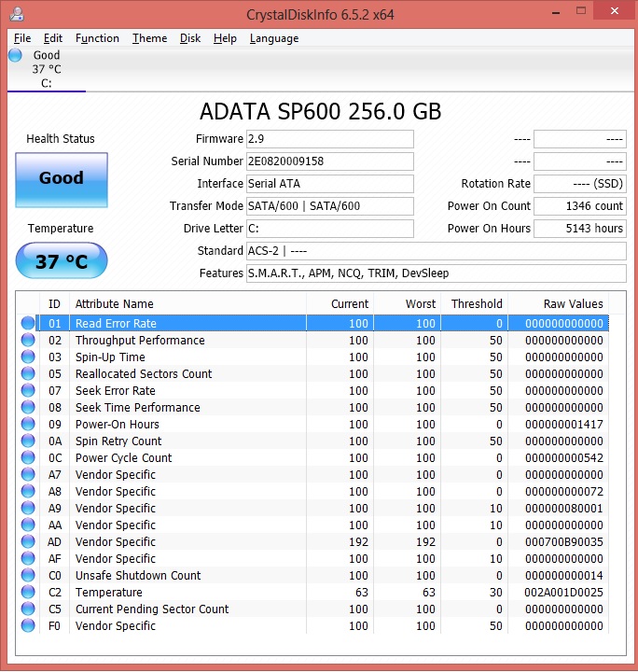The image size is (638, 672).
Task: Click status orb for Current Pending Sector Count
Action: click(28, 609)
